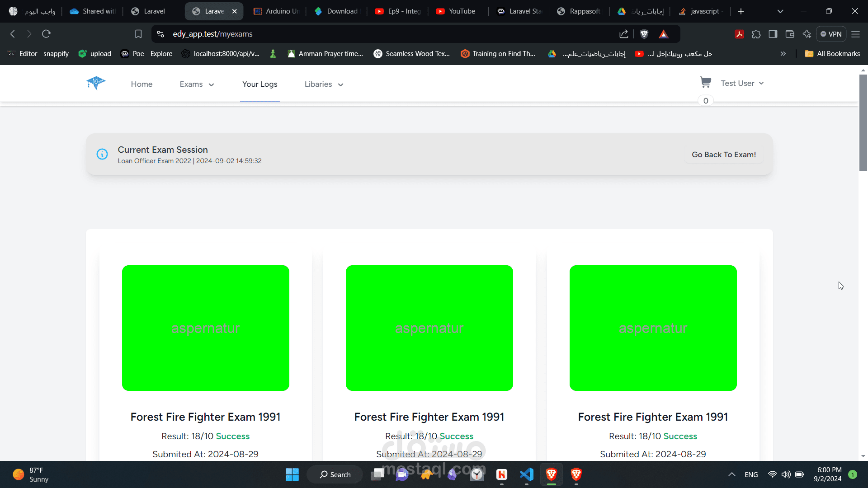This screenshot has height=488, width=868.
Task: Show hidden bookmarks overflow chevron
Action: [783, 54]
